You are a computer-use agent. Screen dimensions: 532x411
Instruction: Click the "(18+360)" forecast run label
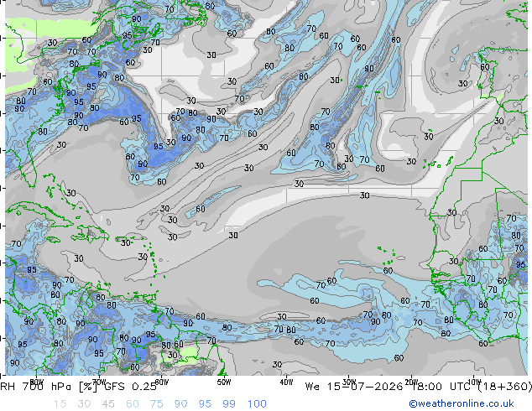(x=504, y=387)
